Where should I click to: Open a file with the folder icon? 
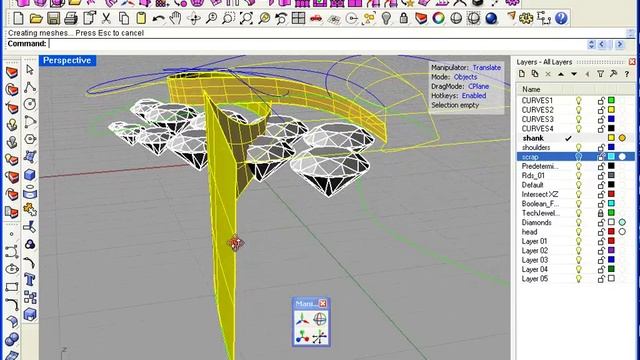click(x=36, y=18)
